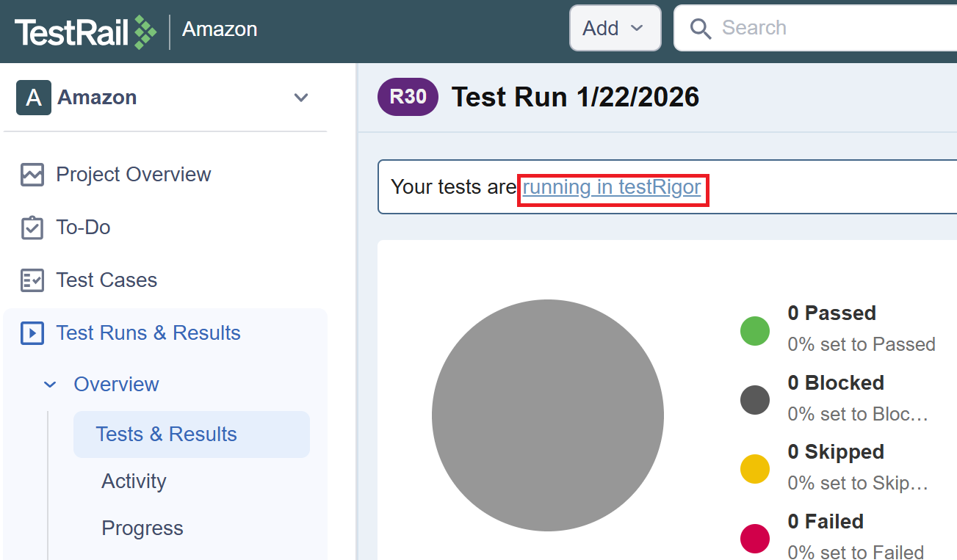Click the To-Do clipboard icon
The width and height of the screenshot is (957, 560).
click(x=32, y=228)
